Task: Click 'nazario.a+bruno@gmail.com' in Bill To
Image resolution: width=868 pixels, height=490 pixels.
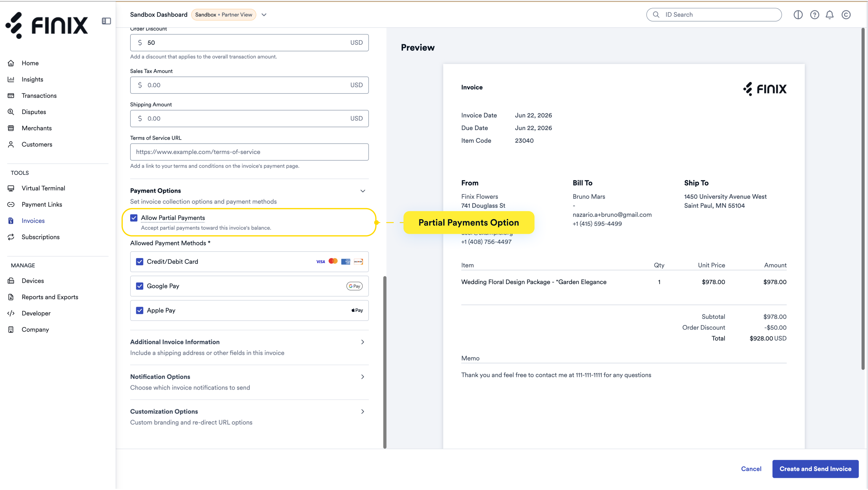Action: tap(612, 214)
